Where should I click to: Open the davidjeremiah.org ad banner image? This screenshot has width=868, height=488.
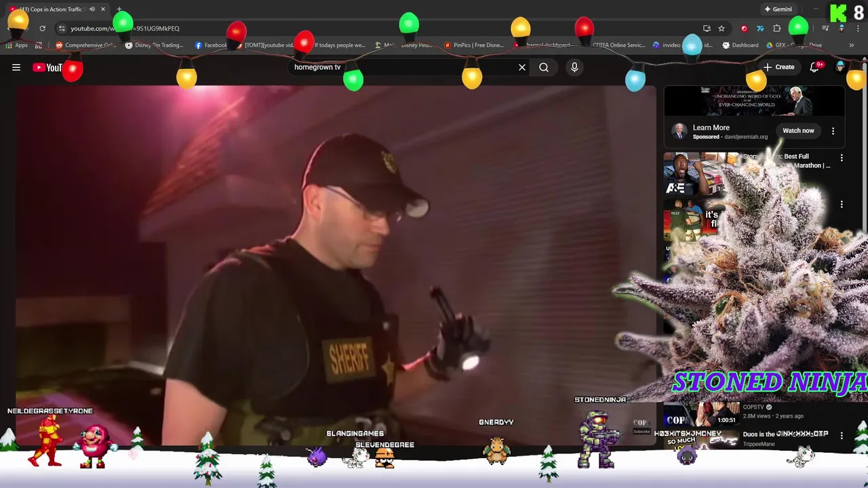754,101
